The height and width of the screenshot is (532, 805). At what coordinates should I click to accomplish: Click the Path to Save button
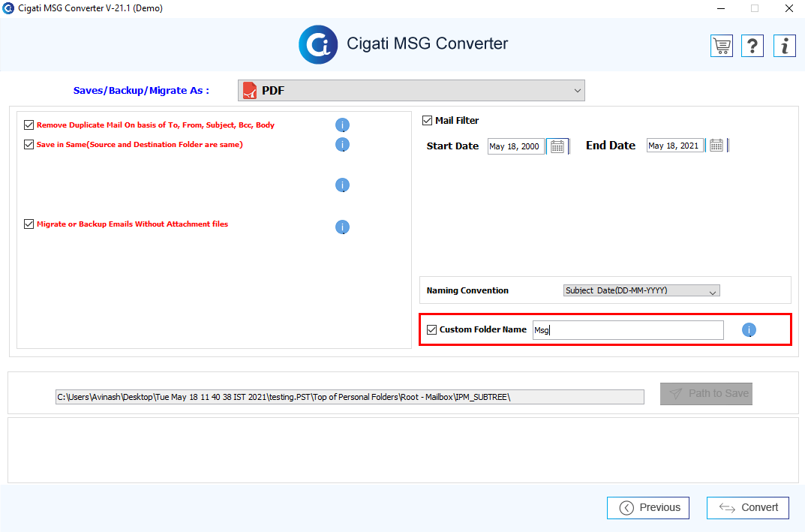[x=707, y=394]
